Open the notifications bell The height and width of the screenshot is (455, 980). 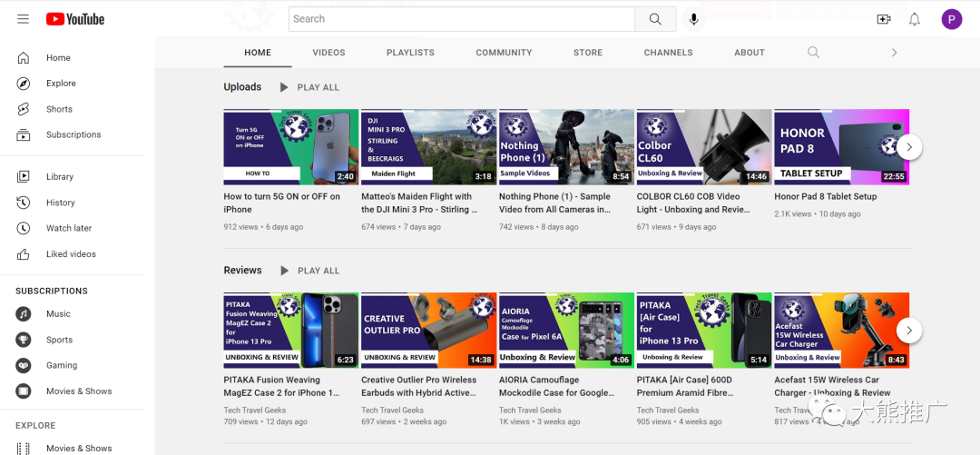tap(915, 19)
